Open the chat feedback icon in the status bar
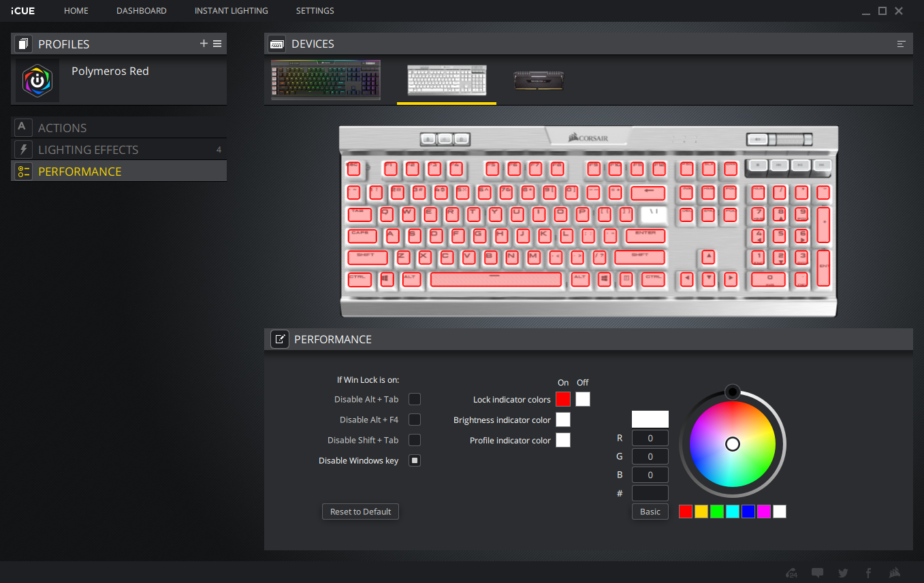The image size is (924, 583). (x=818, y=573)
